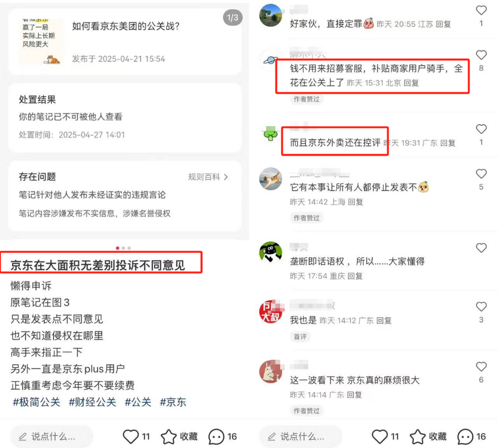Click 回复 on the '我也是' comment

point(384,321)
